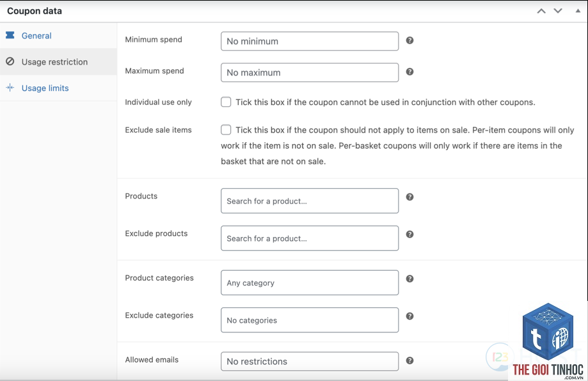Tick the Exclude sale items checkbox
The width and height of the screenshot is (588, 381).
coord(226,129)
